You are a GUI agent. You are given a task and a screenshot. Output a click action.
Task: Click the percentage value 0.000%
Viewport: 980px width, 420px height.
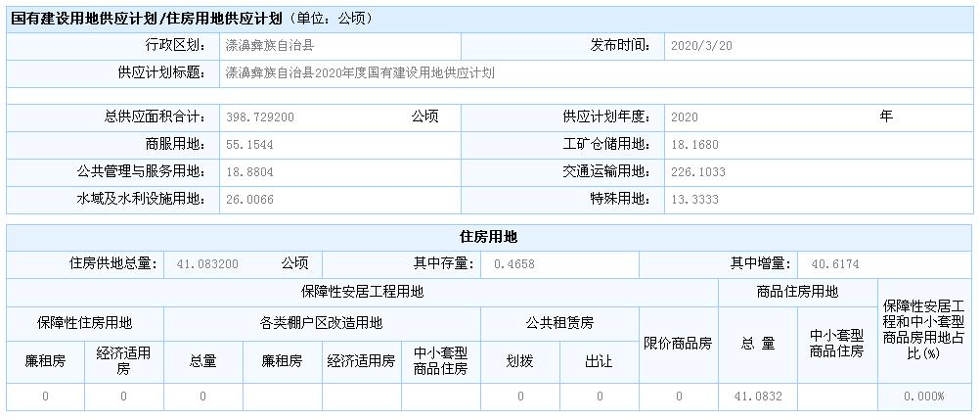point(923,397)
